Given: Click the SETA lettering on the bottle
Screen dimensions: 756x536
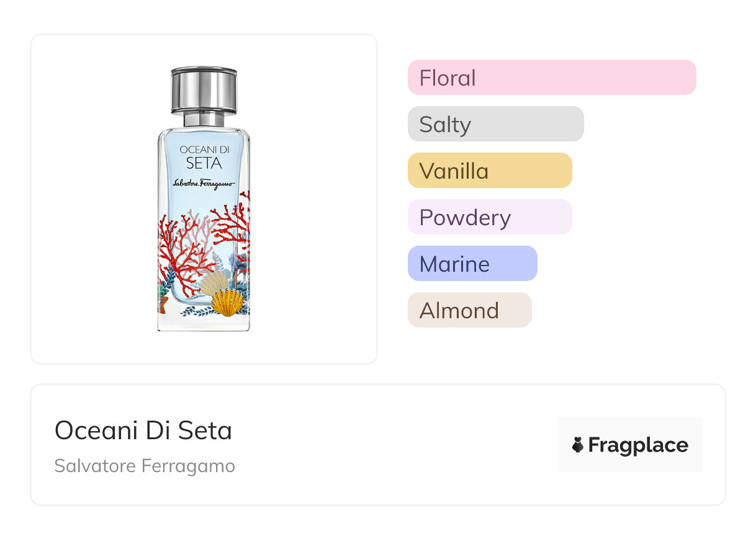Looking at the screenshot, I should point(204,164).
